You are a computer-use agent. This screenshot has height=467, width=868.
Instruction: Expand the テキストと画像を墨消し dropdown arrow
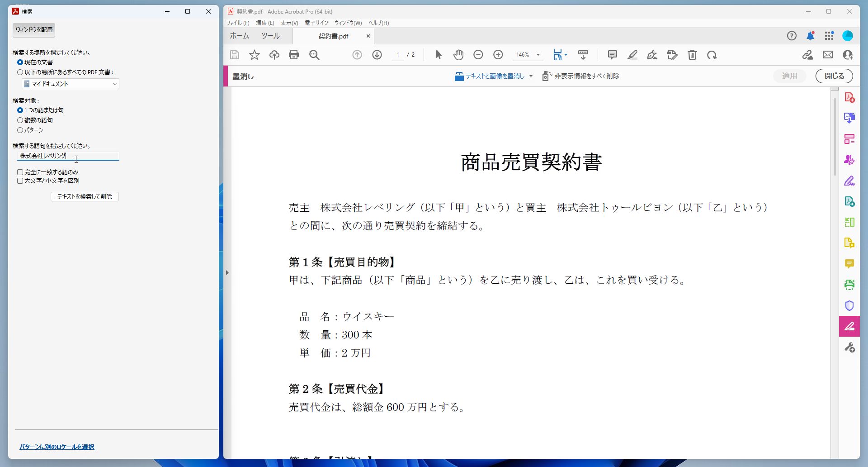(x=530, y=76)
